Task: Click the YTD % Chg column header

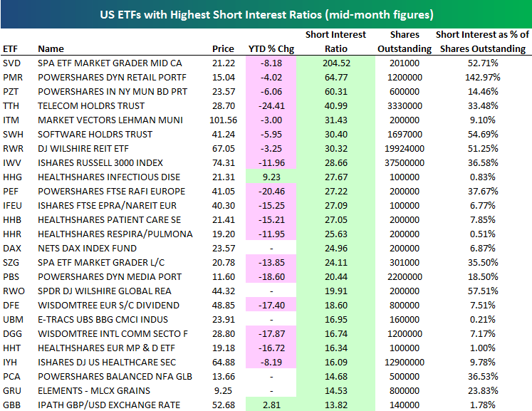Action: [x=271, y=49]
